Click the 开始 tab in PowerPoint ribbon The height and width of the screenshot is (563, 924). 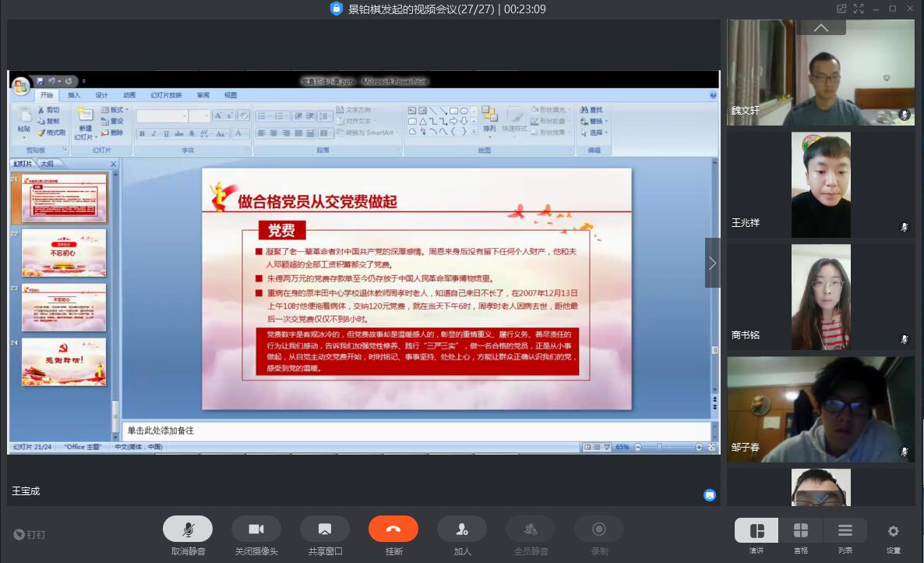pyautogui.click(x=47, y=95)
